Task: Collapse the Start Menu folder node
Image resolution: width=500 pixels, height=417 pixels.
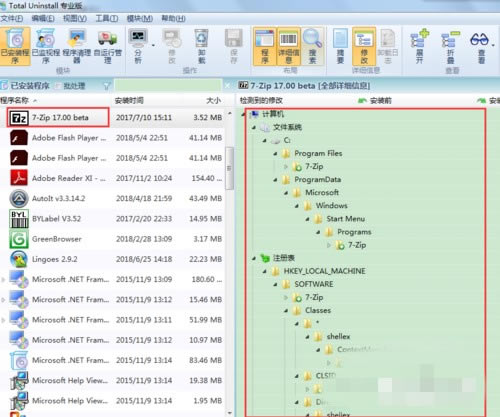Action: (307, 219)
